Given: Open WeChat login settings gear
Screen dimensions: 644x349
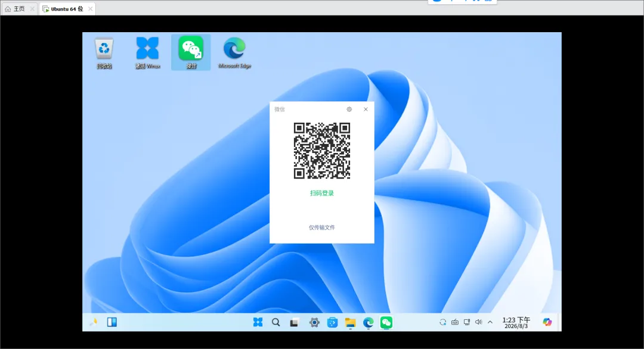Looking at the screenshot, I should (349, 109).
